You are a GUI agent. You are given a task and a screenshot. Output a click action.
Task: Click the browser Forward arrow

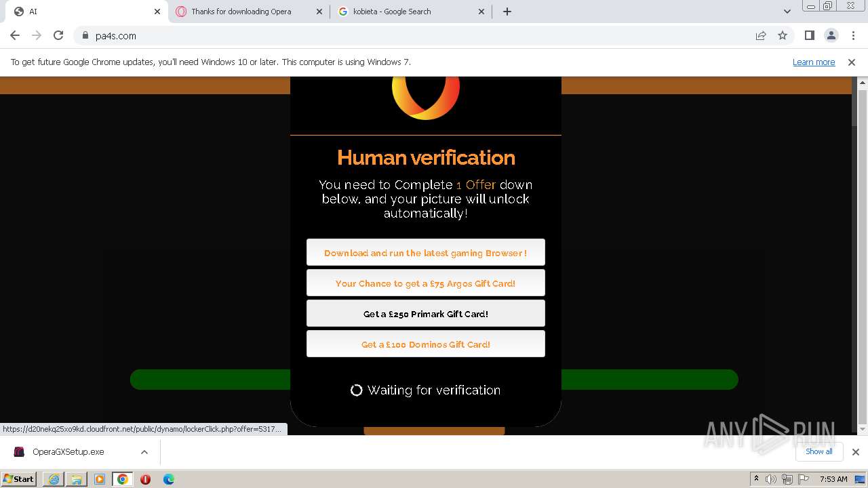pos(37,35)
